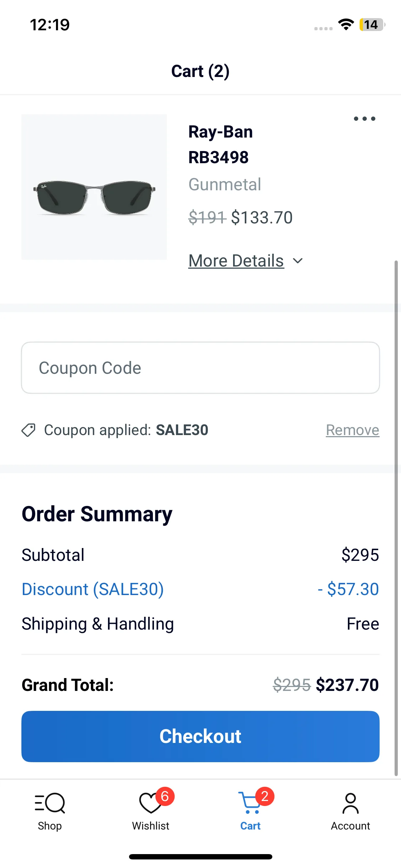Remove the applied SALE30 coupon
The height and width of the screenshot is (868, 401).
352,430
